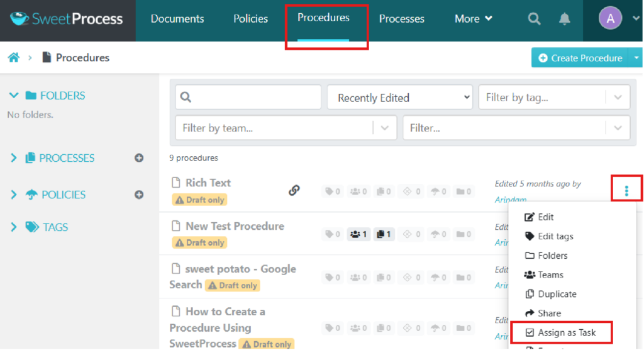Add a new policy with plus icon
The height and width of the screenshot is (350, 644).
tap(139, 195)
